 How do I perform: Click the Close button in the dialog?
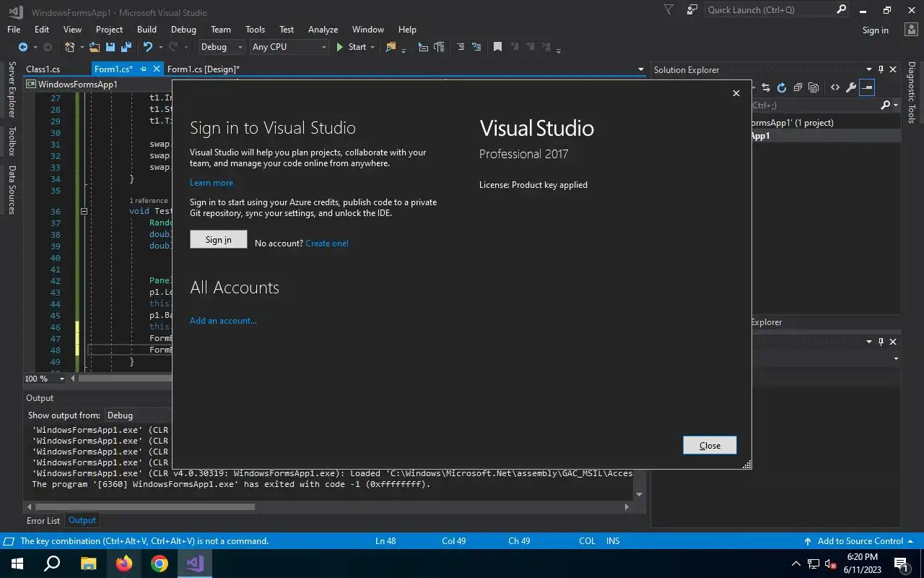coord(710,445)
